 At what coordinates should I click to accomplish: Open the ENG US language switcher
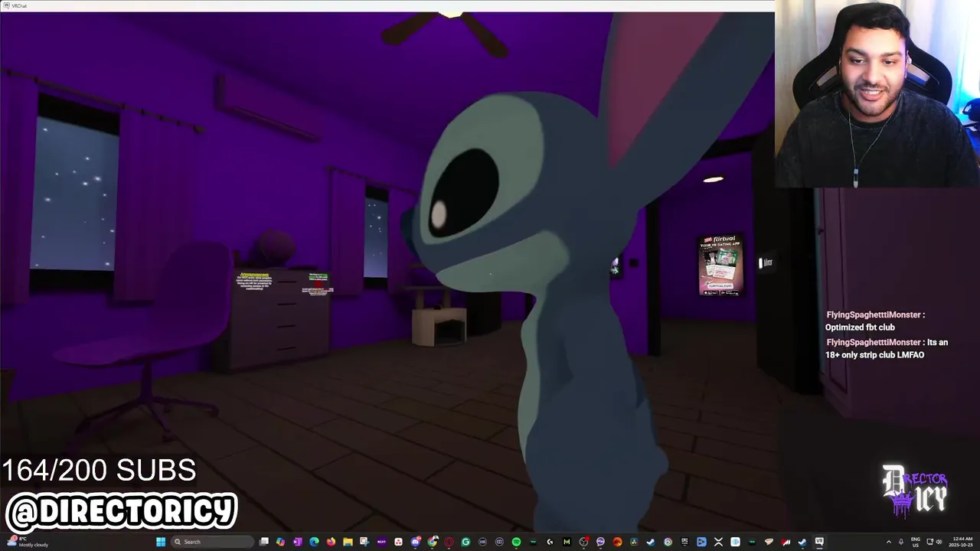tap(916, 542)
